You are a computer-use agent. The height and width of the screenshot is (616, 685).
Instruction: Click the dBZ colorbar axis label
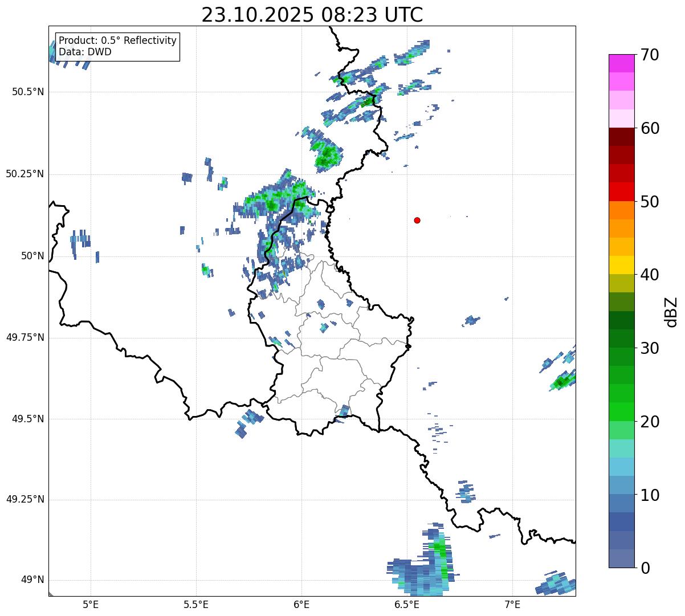point(671,311)
